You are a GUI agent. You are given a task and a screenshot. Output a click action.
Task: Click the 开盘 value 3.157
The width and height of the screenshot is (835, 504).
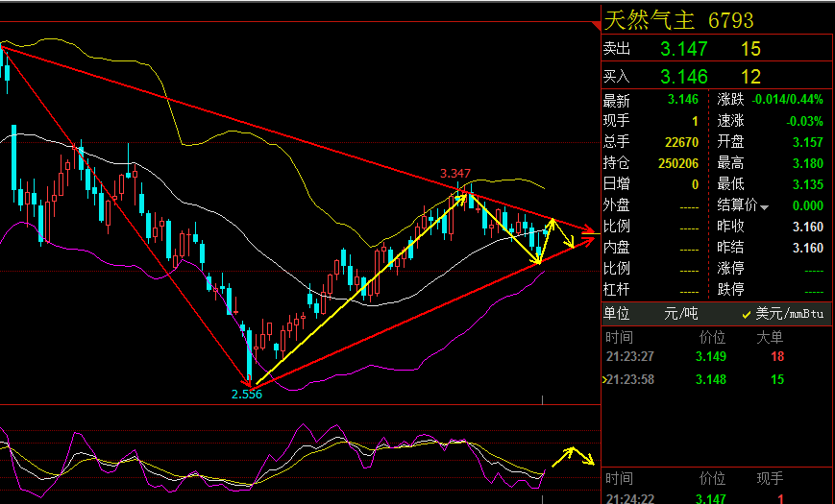point(808,142)
